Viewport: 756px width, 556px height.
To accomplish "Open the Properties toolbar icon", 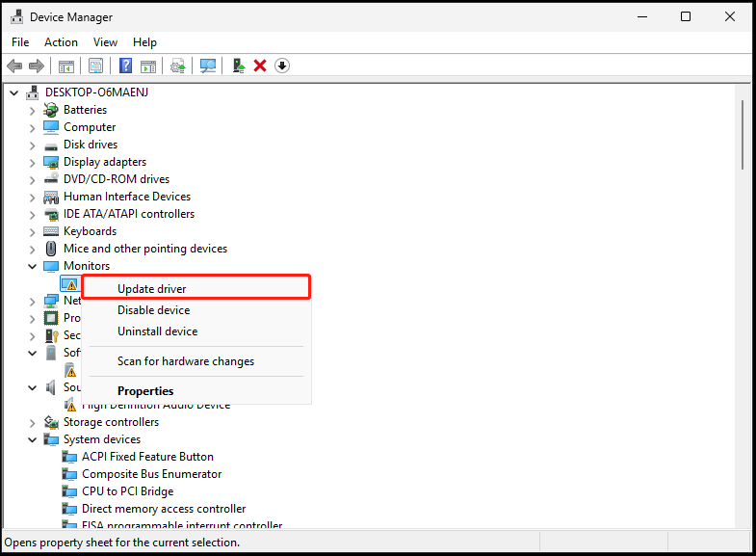I will pyautogui.click(x=96, y=66).
